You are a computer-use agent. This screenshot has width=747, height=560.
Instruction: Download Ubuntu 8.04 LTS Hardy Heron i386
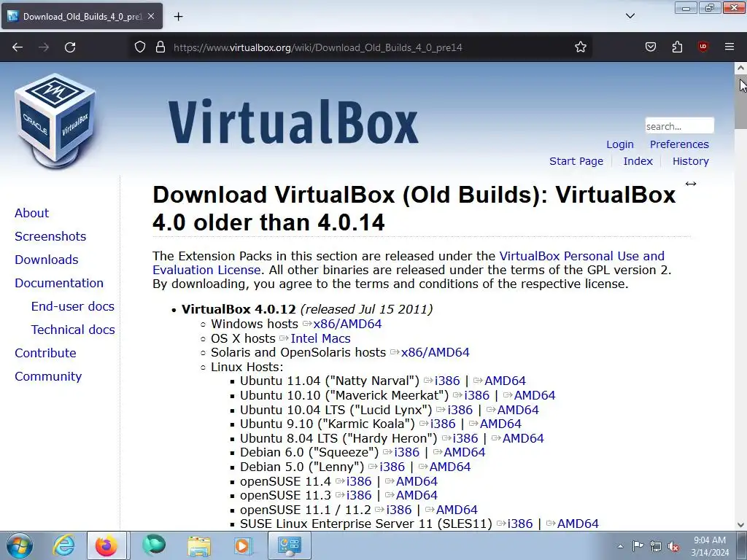[465, 438]
